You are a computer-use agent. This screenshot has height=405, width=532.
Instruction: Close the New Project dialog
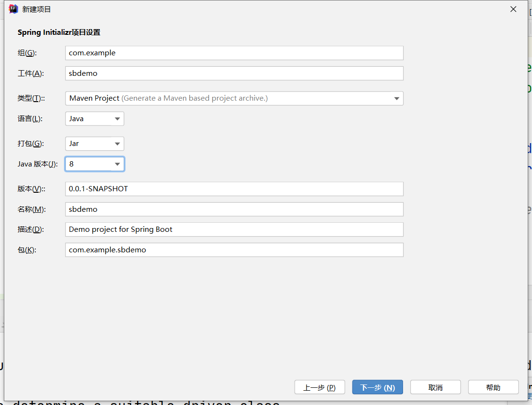coord(513,9)
